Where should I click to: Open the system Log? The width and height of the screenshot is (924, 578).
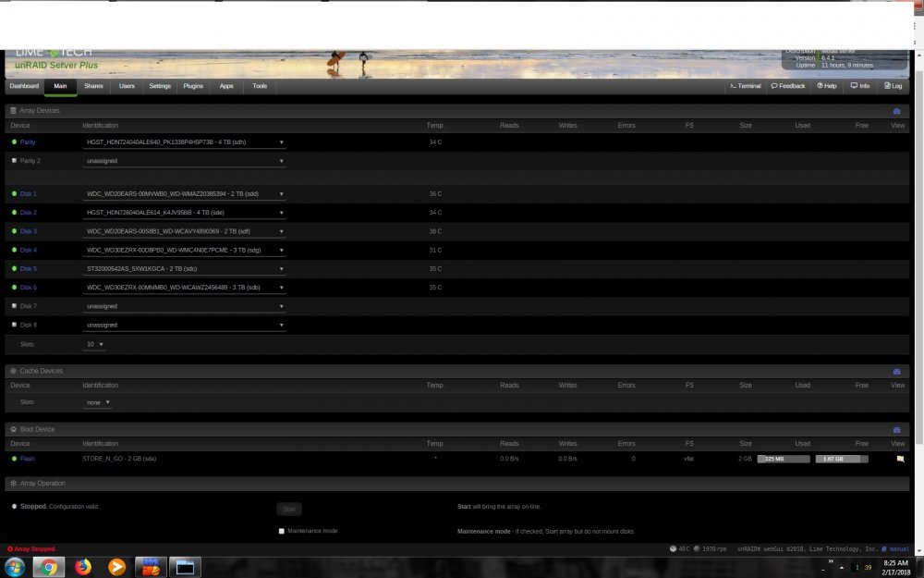pyautogui.click(x=894, y=86)
